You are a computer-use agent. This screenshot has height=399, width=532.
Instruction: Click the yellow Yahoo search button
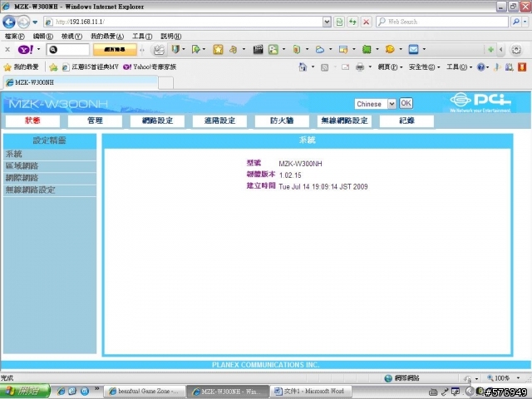coord(115,50)
